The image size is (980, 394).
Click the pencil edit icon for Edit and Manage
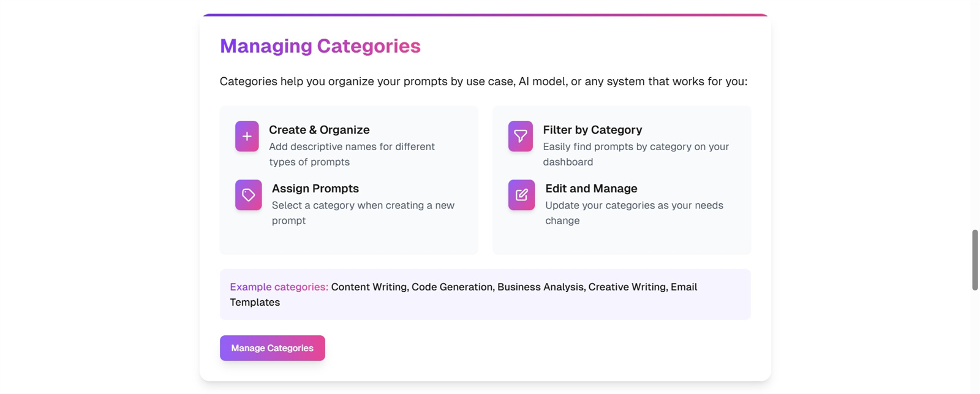(521, 195)
